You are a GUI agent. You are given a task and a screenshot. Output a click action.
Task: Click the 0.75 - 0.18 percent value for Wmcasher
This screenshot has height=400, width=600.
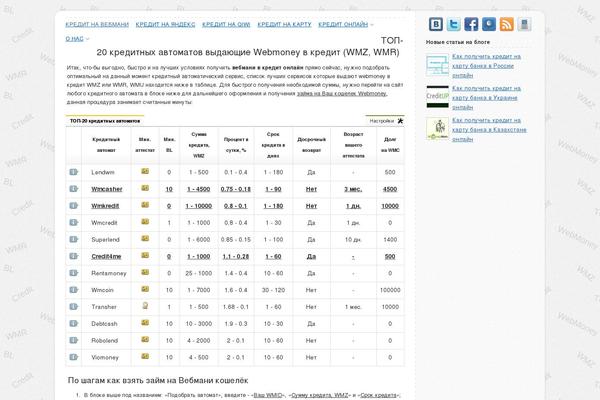click(236, 189)
